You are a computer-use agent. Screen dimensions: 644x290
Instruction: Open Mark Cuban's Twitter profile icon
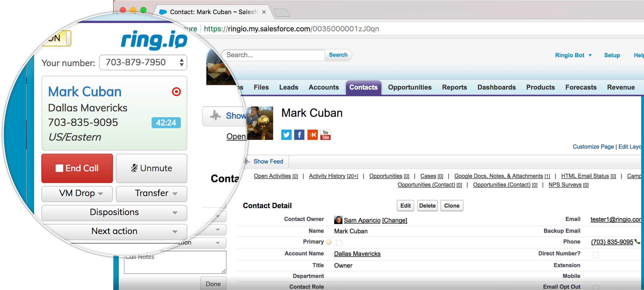tap(286, 135)
